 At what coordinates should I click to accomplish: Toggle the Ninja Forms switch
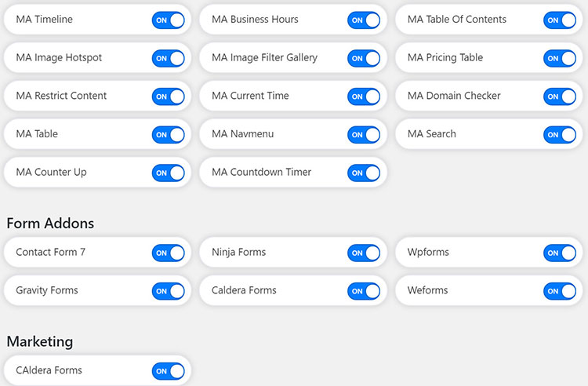click(364, 253)
